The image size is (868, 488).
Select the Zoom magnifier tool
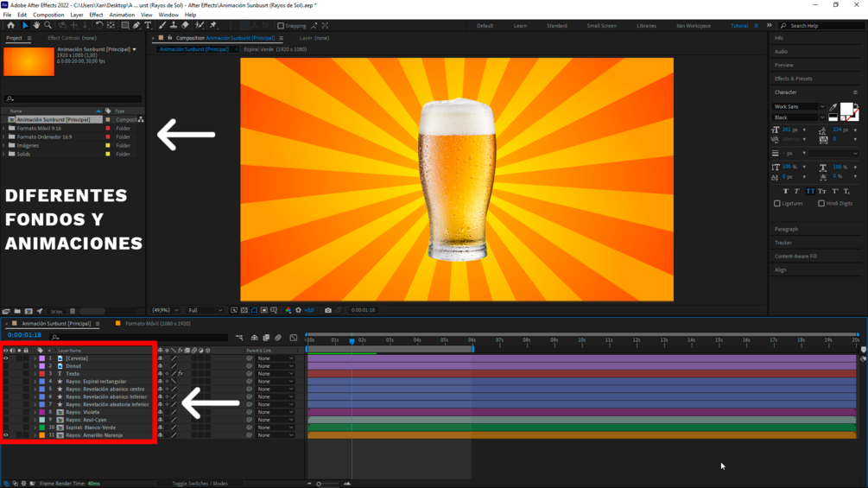[48, 25]
